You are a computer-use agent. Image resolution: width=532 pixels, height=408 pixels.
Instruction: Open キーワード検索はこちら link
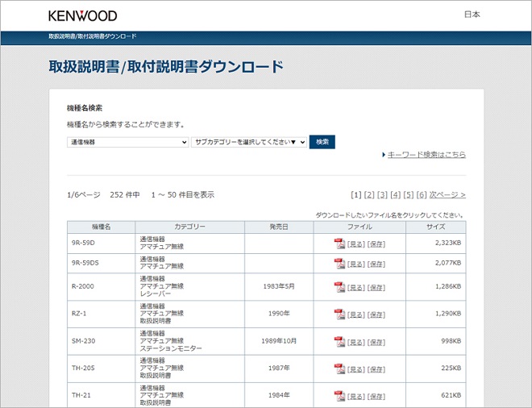pyautogui.click(x=426, y=155)
